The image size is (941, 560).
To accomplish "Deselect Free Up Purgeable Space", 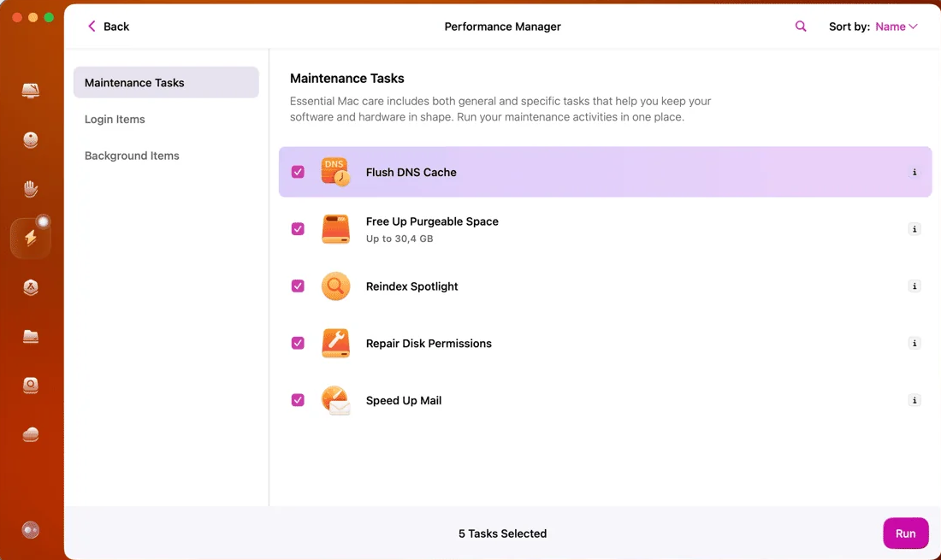I will [298, 228].
